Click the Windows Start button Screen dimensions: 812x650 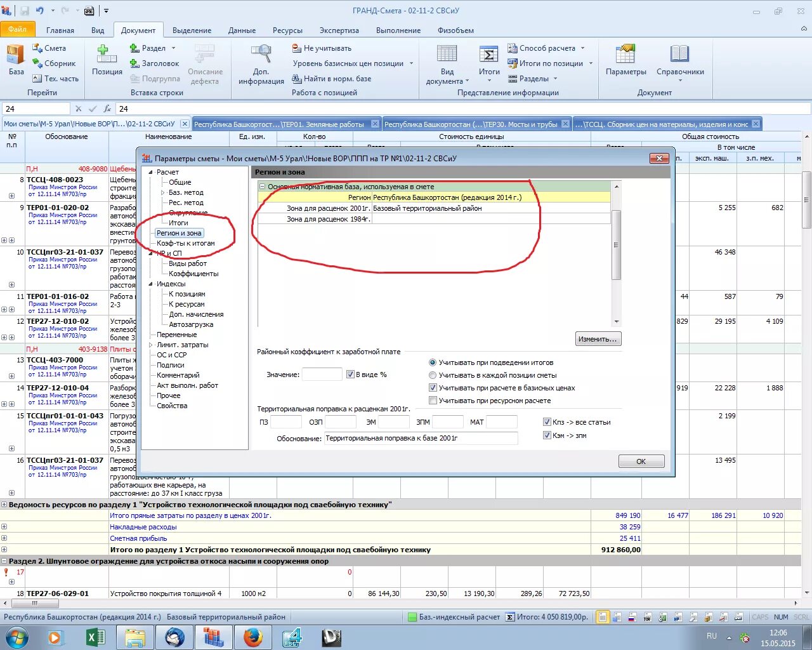tap(17, 637)
